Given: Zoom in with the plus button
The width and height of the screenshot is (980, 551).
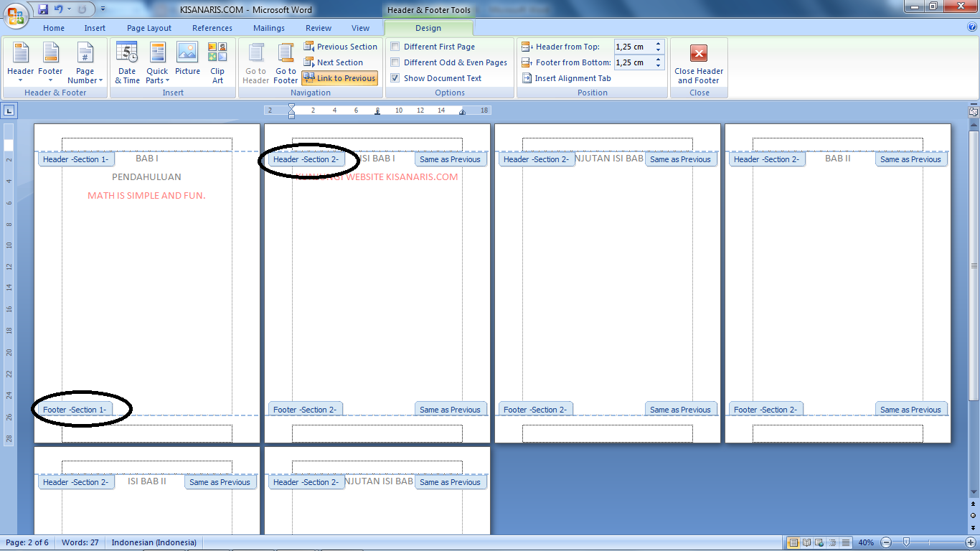Looking at the screenshot, I should pyautogui.click(x=971, y=542).
